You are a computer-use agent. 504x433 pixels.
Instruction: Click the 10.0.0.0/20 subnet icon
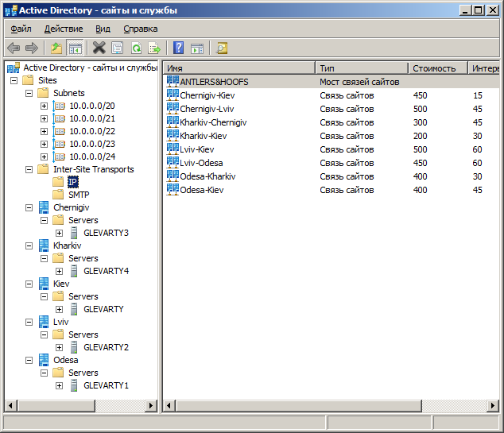pyautogui.click(x=59, y=106)
